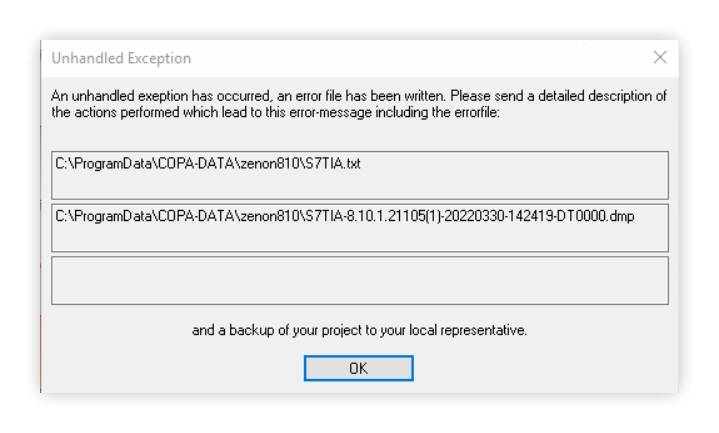
Task: Click the OK button
Action: [358, 368]
